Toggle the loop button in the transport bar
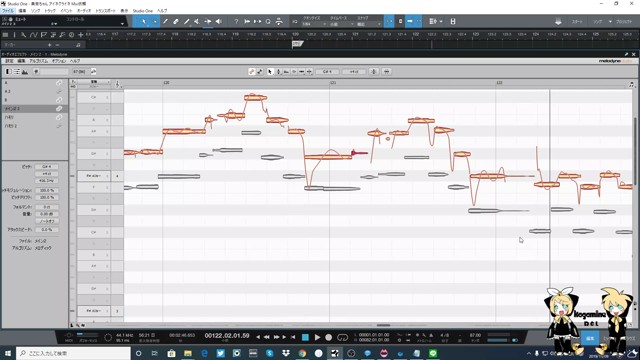Screen dimensions: 640x360 342,337
